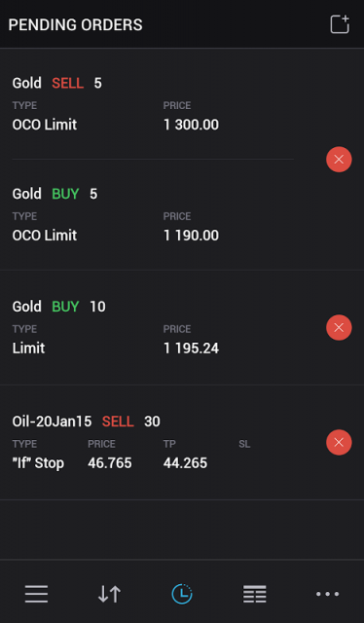Tap the 1 190.00 price value
This screenshot has width=364, height=623.
click(x=191, y=236)
